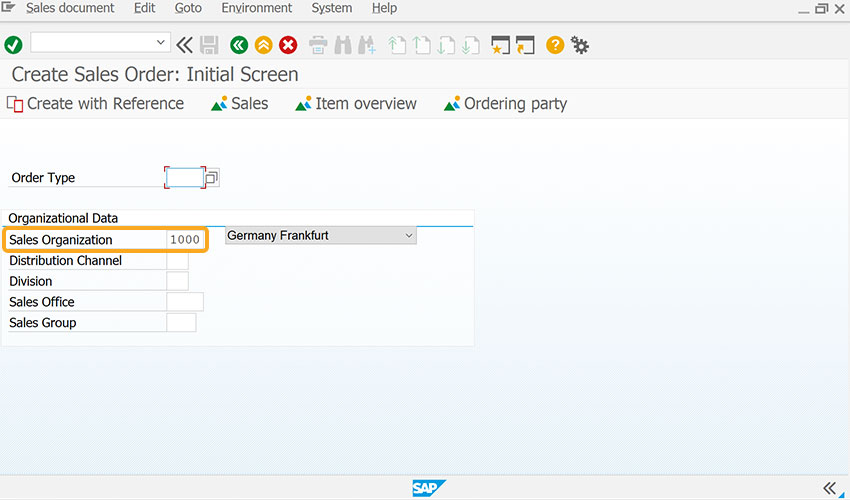
Task: Close the SAP window
Action: [x=839, y=9]
